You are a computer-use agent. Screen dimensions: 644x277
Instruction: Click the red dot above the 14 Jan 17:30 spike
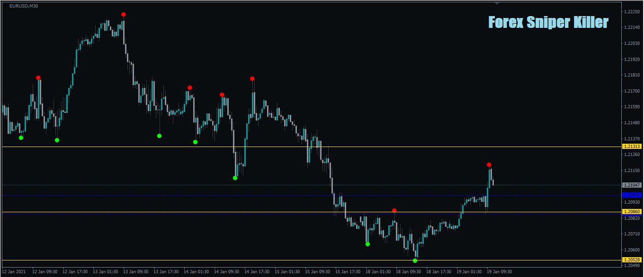[x=252, y=78]
